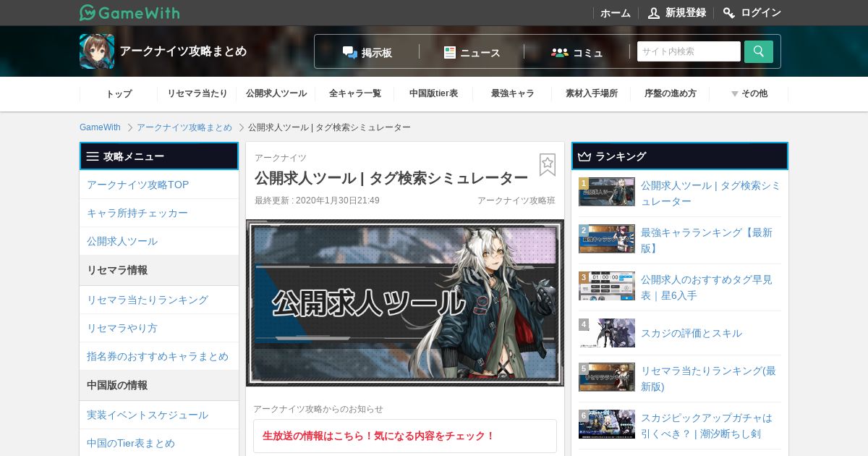This screenshot has height=456, width=868.
Task: Click アークナイツ攻略まとめ in the breadcrumb
Action: pyautogui.click(x=184, y=127)
